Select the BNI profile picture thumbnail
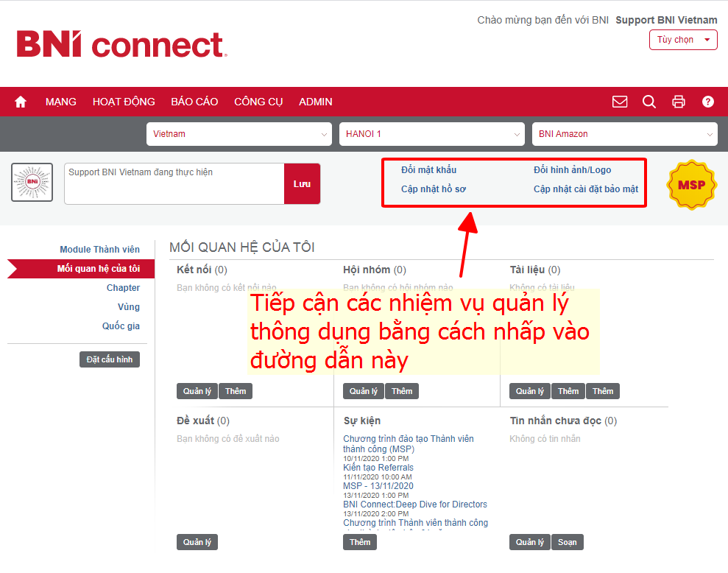The height and width of the screenshot is (573, 728). coord(32,182)
